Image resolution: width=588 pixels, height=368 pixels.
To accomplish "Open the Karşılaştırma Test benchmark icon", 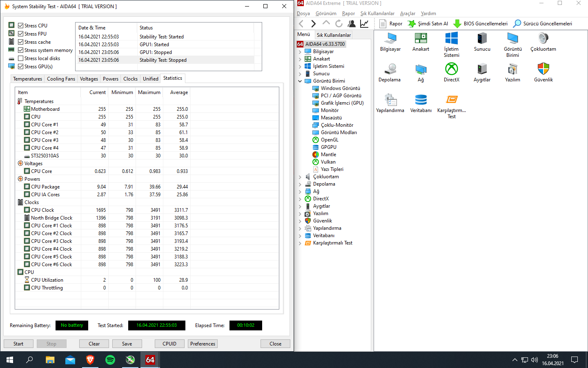I will point(452,106).
